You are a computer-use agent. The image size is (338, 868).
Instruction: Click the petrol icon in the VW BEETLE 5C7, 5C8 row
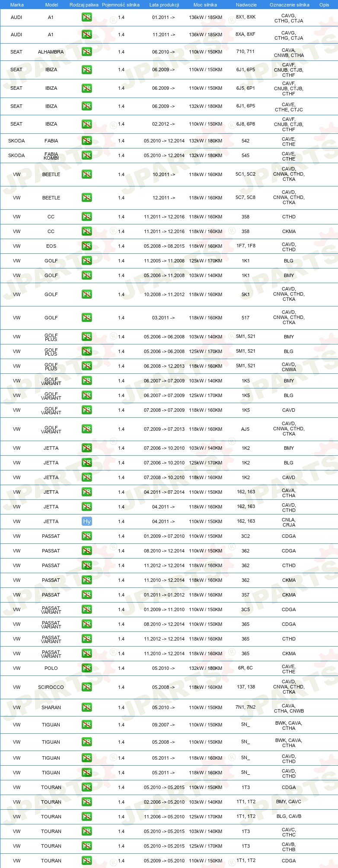point(86,198)
